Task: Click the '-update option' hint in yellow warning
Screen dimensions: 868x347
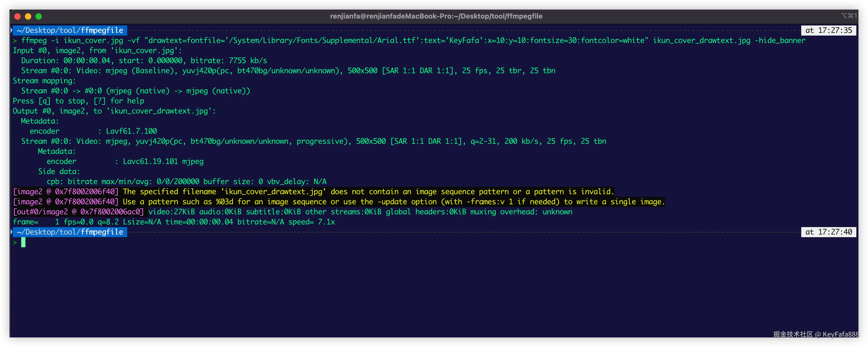Action: point(407,202)
